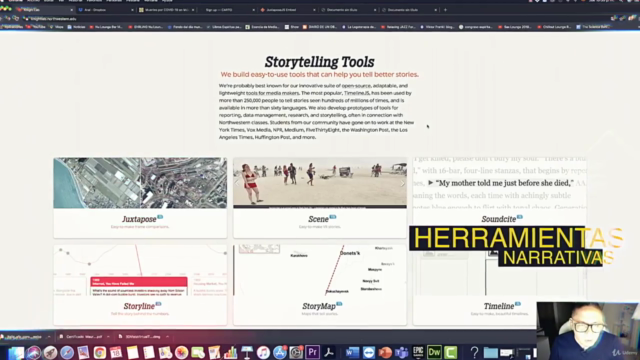
Task: Open App Store in the dock
Action: coord(280,353)
